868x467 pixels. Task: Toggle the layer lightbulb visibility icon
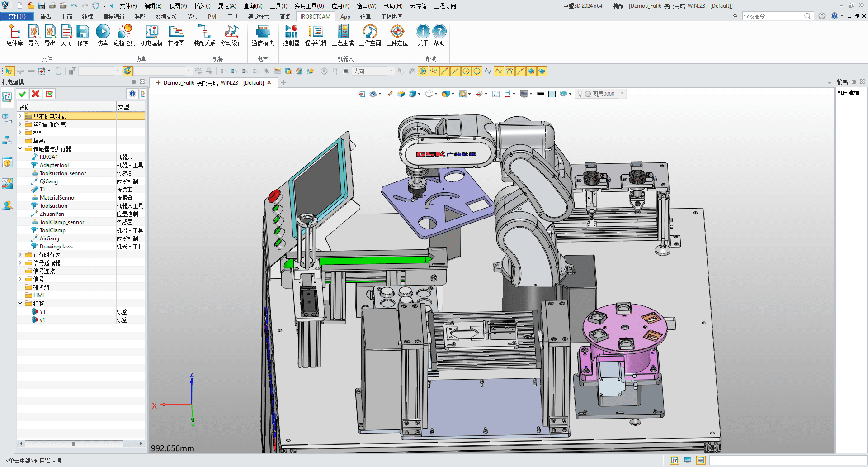pyautogui.click(x=580, y=94)
